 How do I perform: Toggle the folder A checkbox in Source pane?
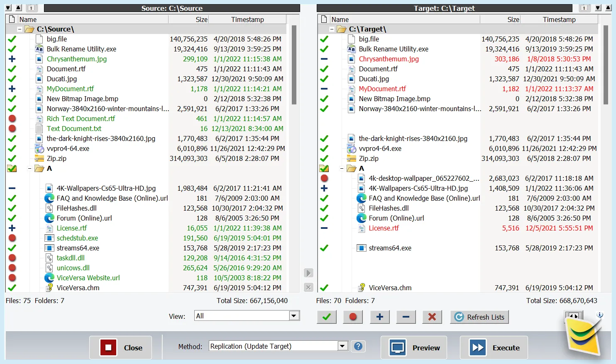click(12, 168)
